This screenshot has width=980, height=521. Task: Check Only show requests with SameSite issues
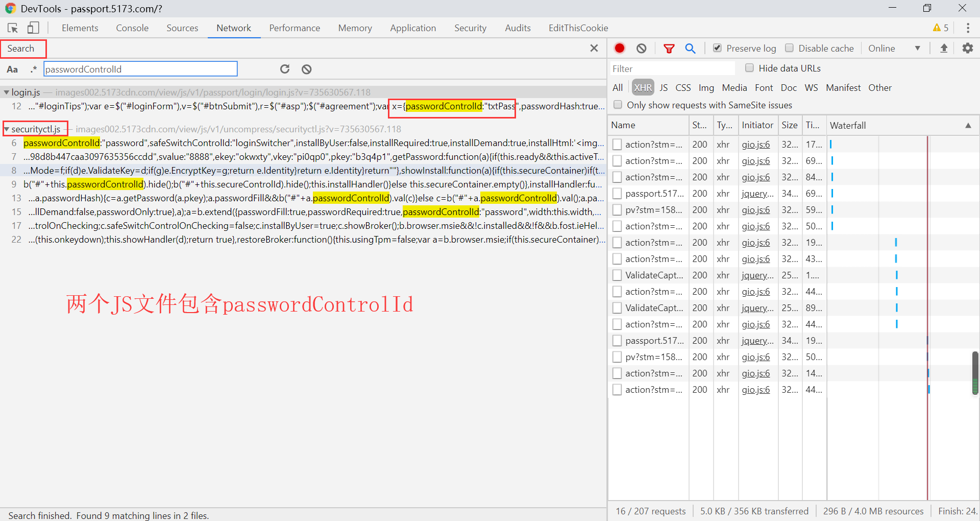tap(618, 105)
